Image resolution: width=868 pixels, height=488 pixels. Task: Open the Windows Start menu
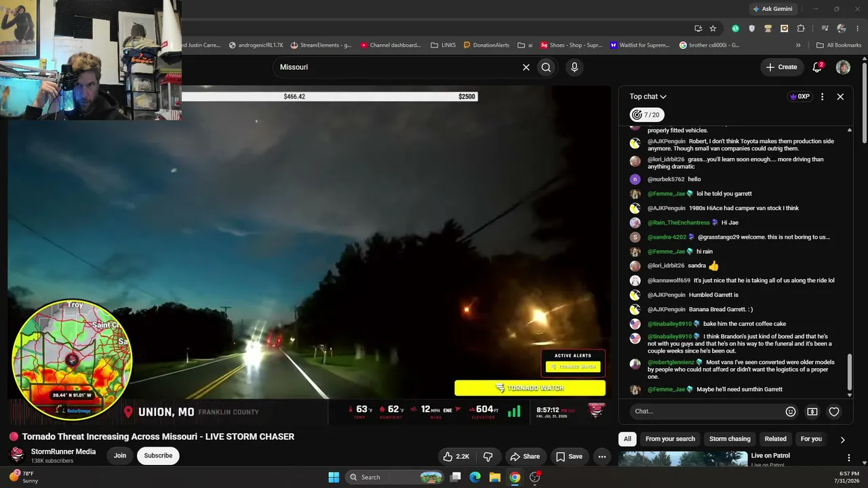tap(334, 477)
